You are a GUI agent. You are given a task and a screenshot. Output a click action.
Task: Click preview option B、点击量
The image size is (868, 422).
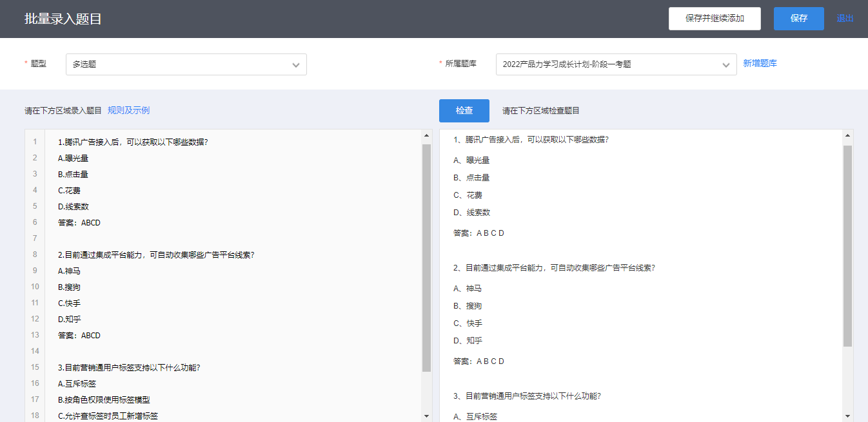pos(471,178)
